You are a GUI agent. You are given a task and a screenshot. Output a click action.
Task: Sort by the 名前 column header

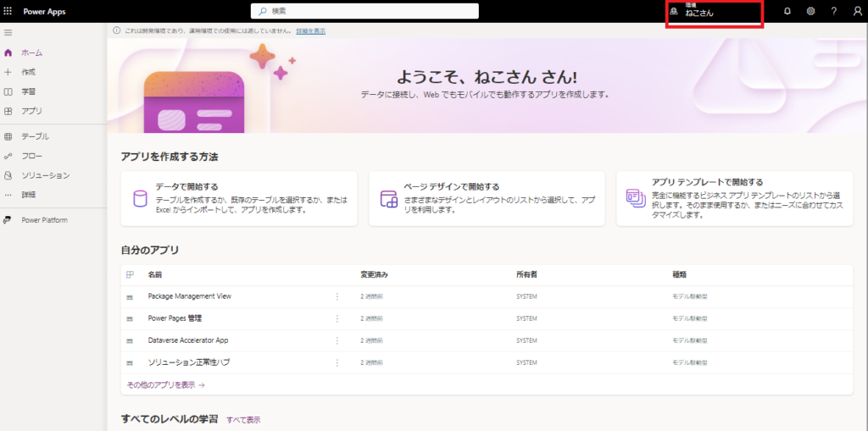[155, 274]
